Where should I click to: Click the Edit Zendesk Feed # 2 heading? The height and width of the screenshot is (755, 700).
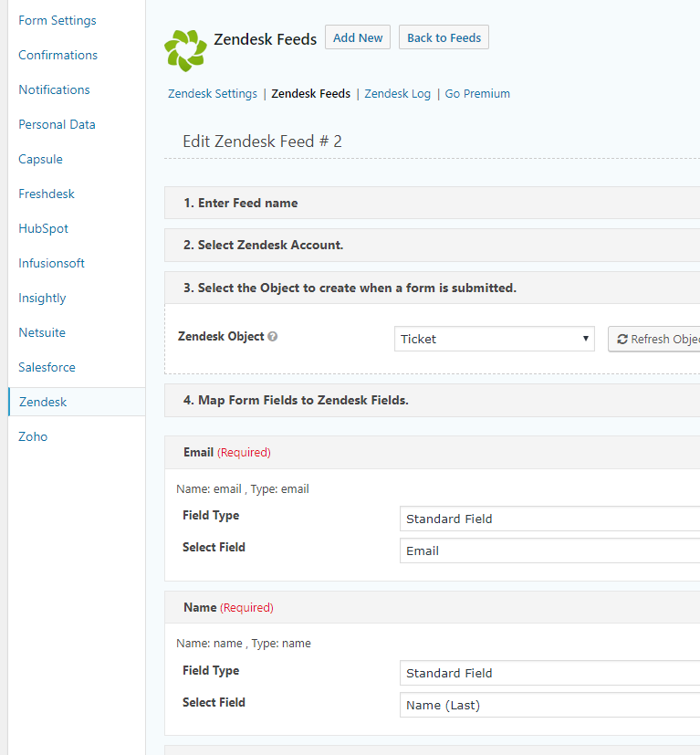click(x=262, y=142)
